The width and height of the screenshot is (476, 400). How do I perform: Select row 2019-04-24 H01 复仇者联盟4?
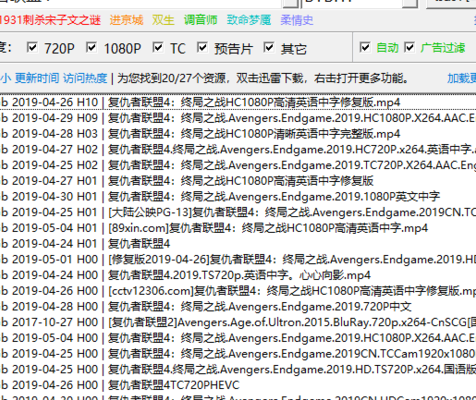point(238,244)
